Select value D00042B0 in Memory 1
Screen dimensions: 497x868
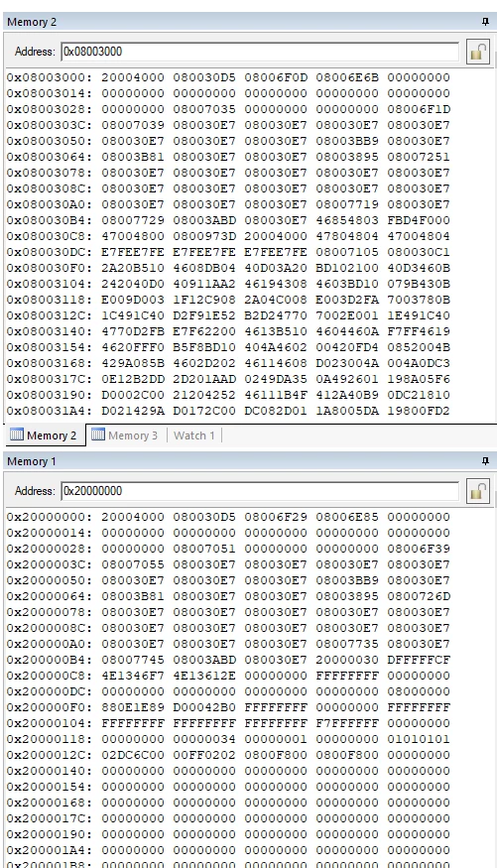(204, 707)
